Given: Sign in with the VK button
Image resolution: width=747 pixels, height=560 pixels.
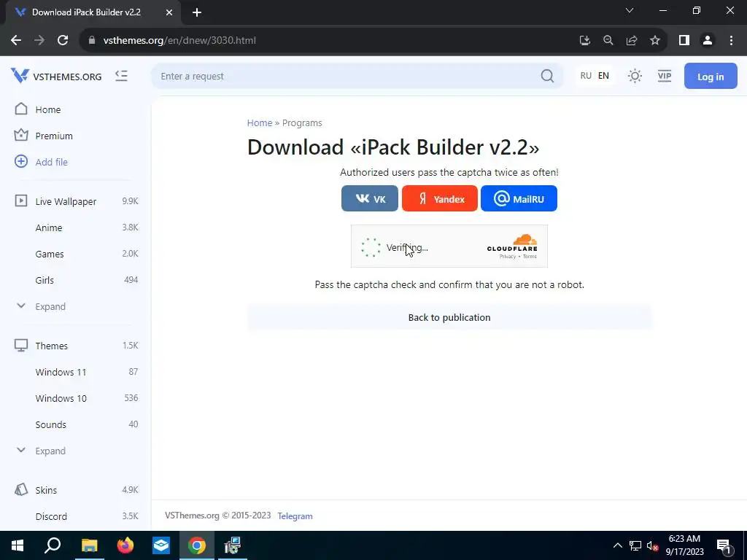Looking at the screenshot, I should [x=370, y=198].
